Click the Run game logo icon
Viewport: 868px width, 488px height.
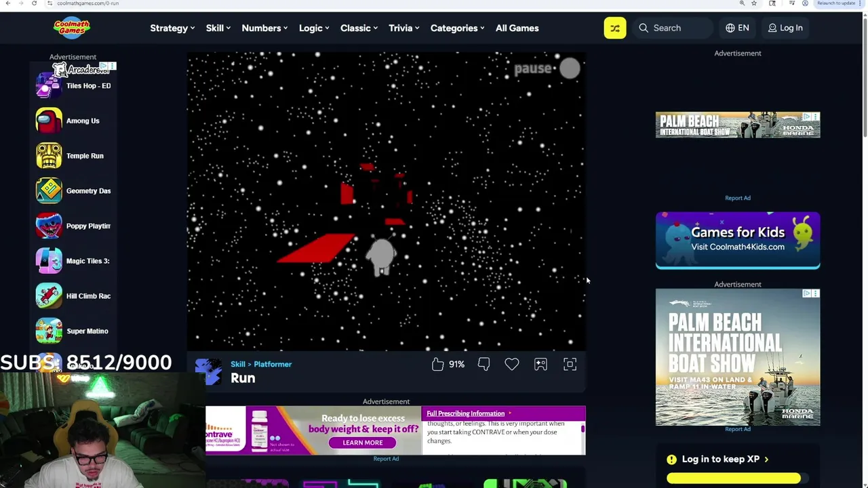[208, 371]
